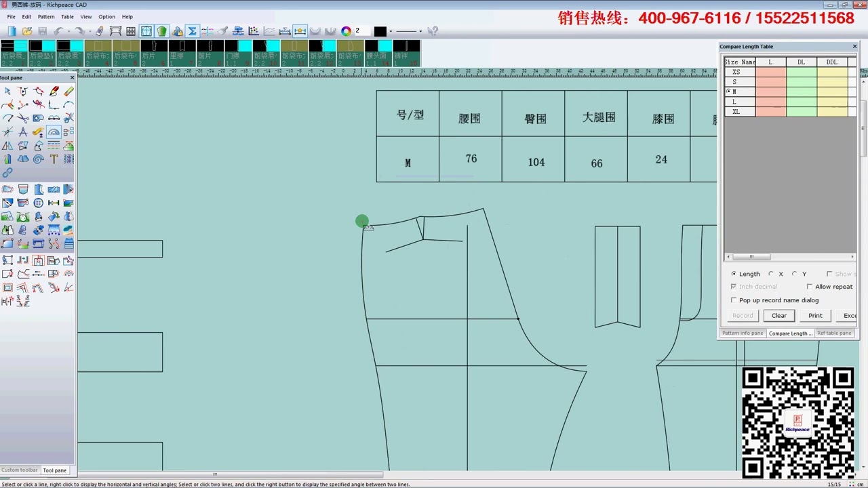Click the Save disk icon
This screenshot has width=868, height=488.
pos(42,31)
